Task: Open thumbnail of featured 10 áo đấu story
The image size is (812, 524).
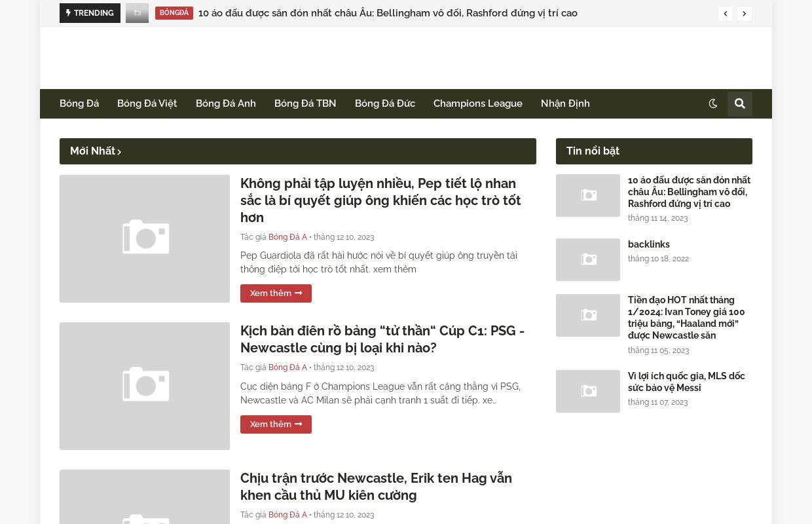Action: coord(588,195)
